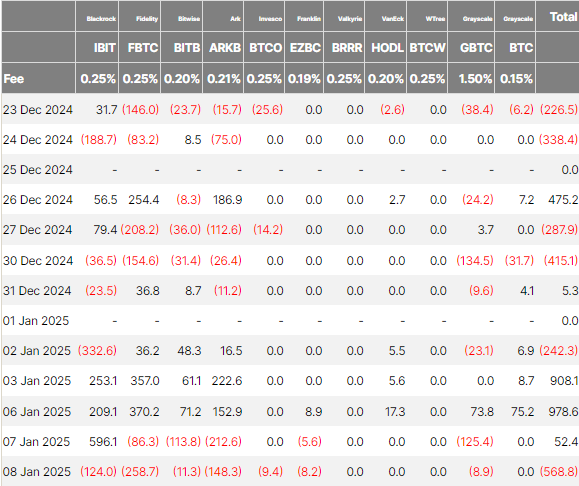The width and height of the screenshot is (579, 486).
Task: Select the VanEck issuer label
Action: [x=393, y=19]
